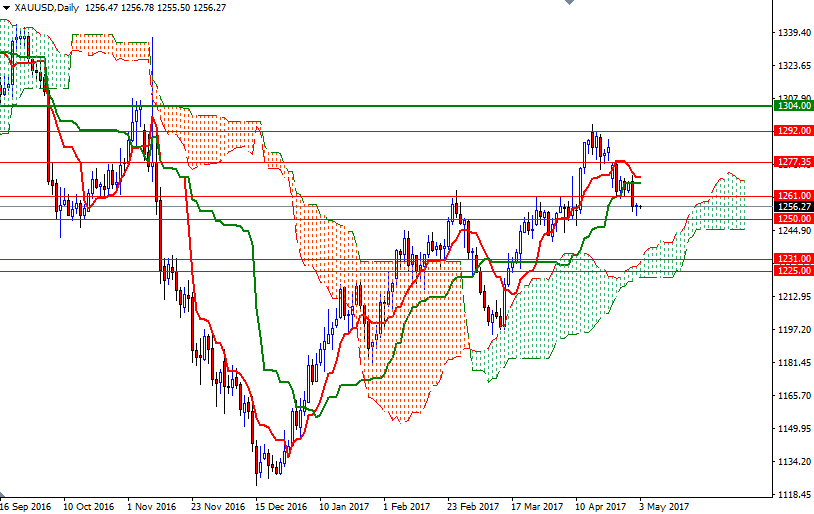Click the current price tag 1256.27
The height and width of the screenshot is (514, 814).
794,207
